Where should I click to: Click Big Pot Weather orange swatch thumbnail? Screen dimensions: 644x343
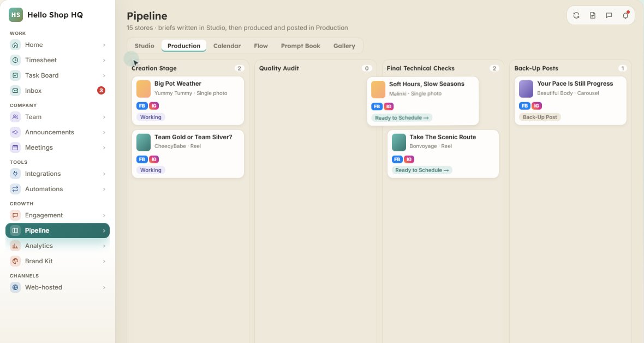[x=144, y=89]
